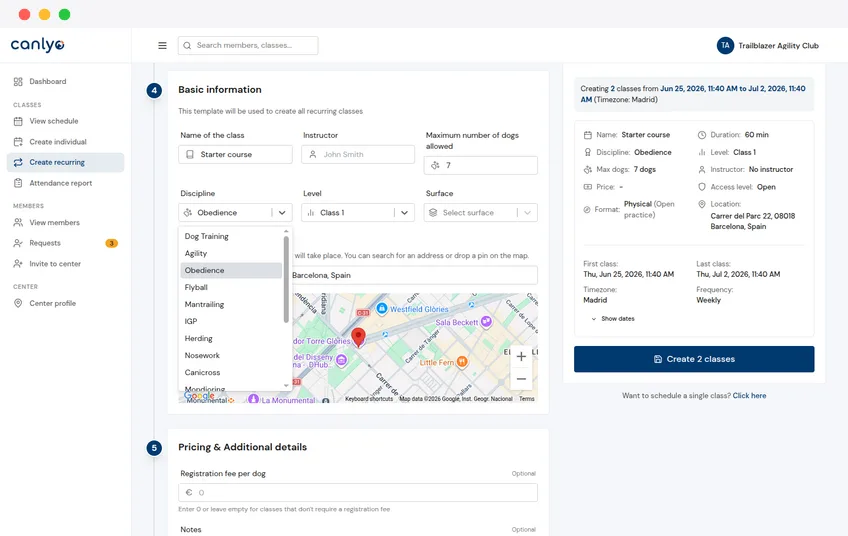
Task: Open the Level dropdown
Action: tap(358, 213)
